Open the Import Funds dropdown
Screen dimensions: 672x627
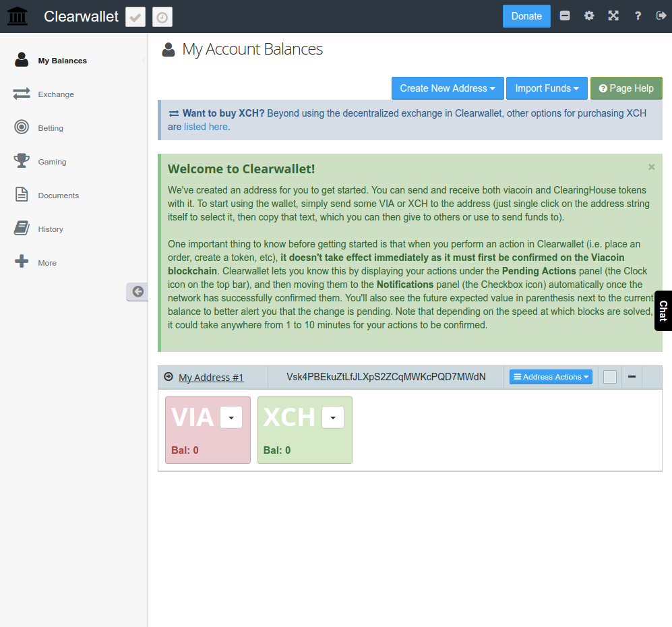pos(547,88)
